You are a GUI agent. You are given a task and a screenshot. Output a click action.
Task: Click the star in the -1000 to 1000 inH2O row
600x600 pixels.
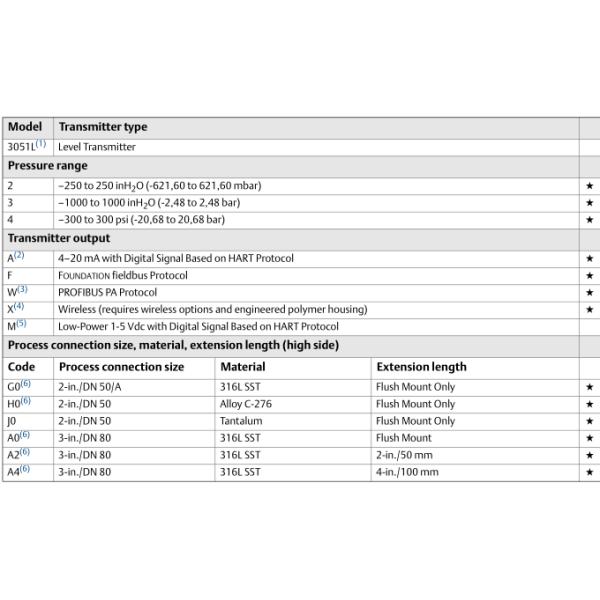589,203
